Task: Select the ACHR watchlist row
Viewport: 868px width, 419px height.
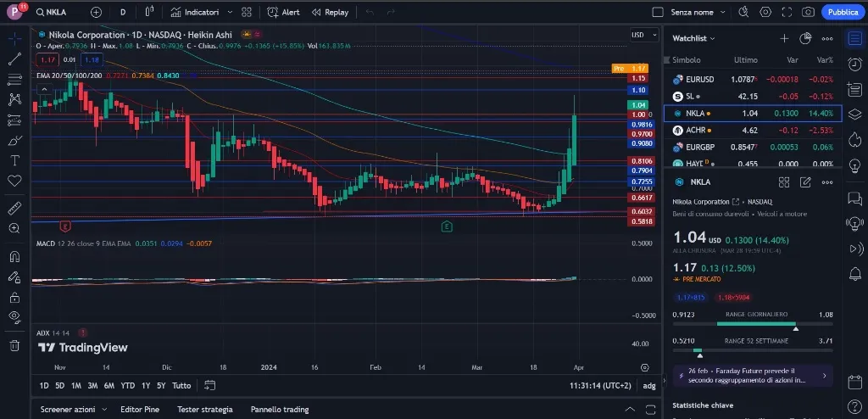Action: (x=753, y=131)
